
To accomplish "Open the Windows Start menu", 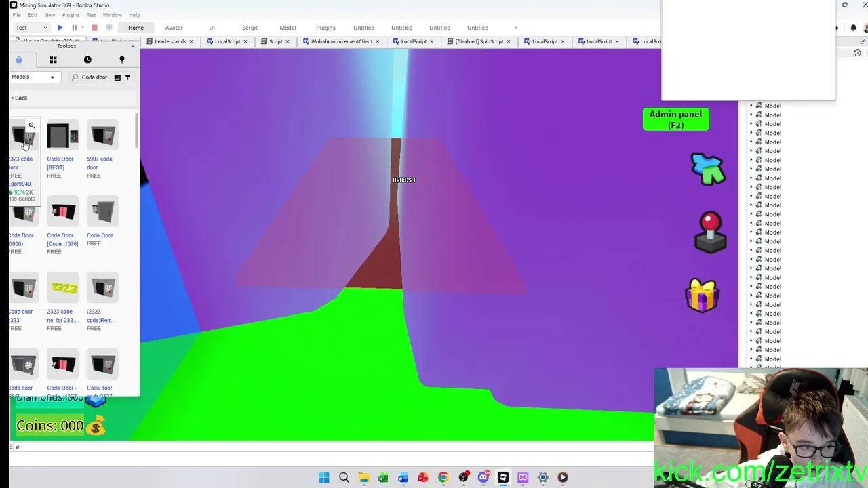I will click(x=323, y=477).
